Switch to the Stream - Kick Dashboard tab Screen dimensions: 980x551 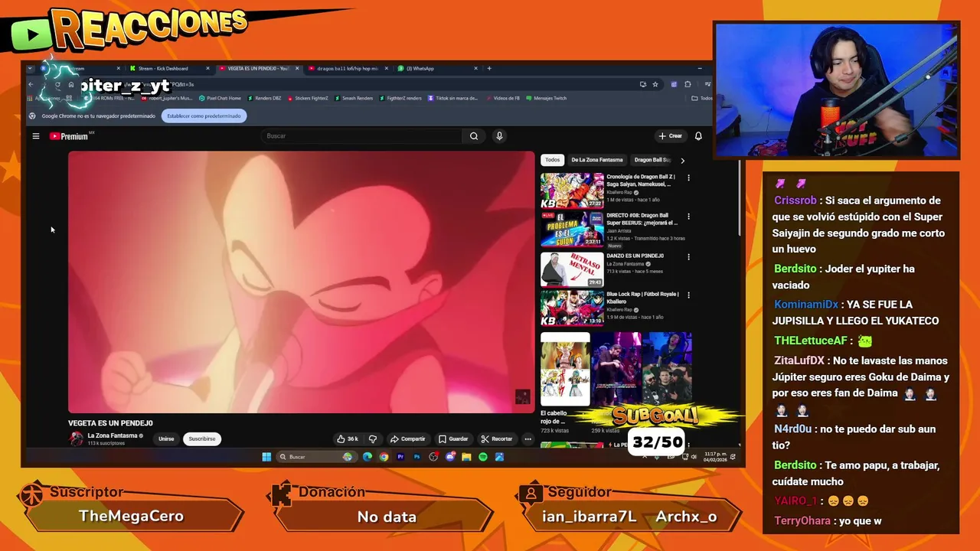tap(168, 68)
